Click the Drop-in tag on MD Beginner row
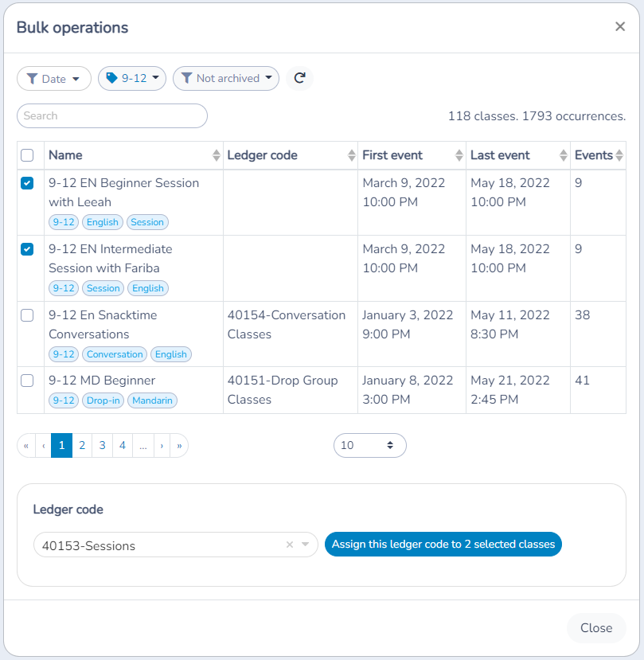The image size is (644, 660). coord(103,400)
